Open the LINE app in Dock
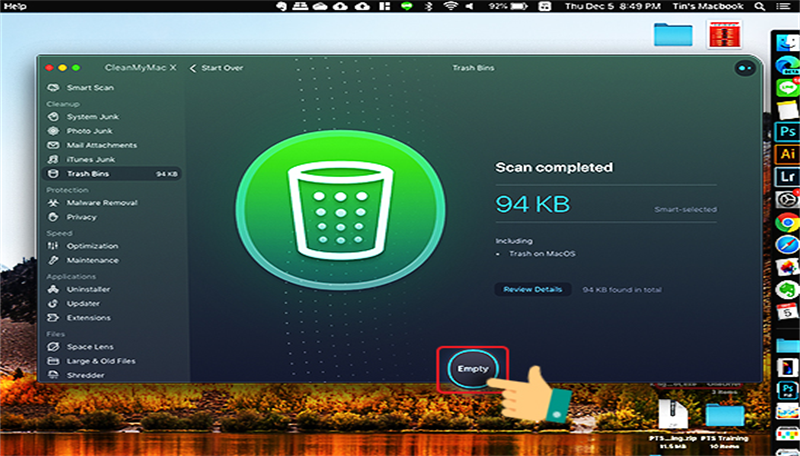 [x=788, y=87]
